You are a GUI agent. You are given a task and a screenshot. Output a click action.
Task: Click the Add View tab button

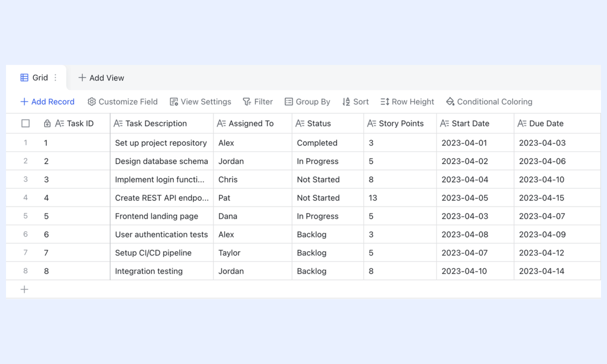pyautogui.click(x=101, y=78)
